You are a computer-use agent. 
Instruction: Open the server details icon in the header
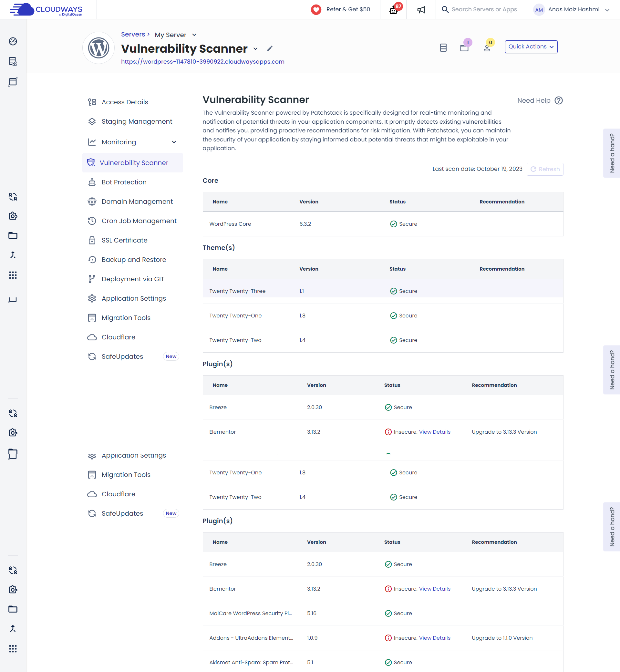coord(443,47)
